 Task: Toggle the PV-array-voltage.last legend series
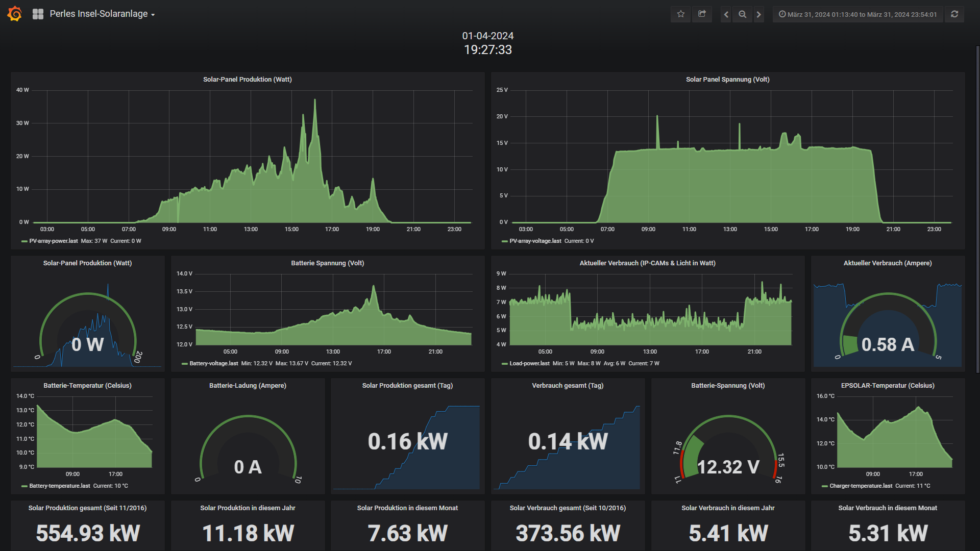click(535, 241)
